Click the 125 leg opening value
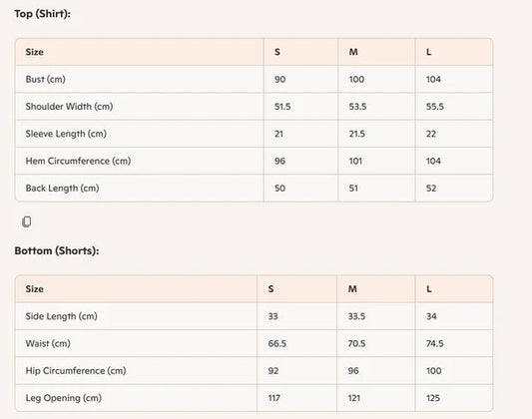Image resolution: width=532 pixels, height=419 pixels. coord(433,398)
